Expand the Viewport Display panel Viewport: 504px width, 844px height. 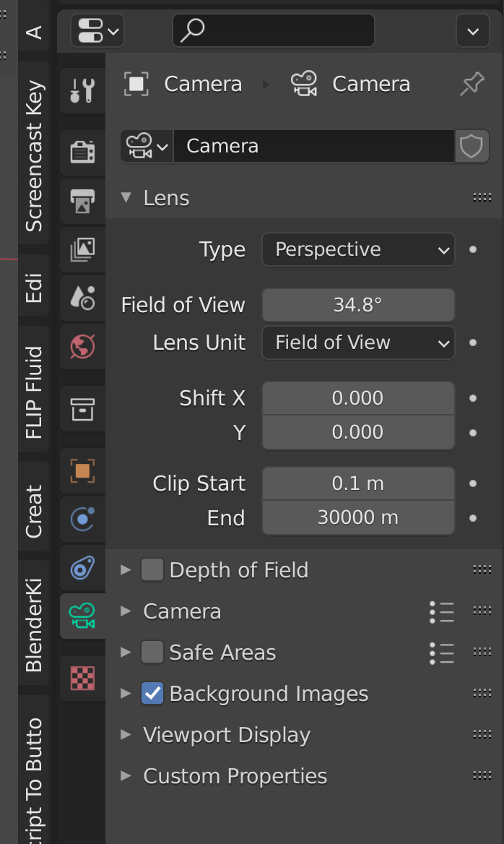tap(227, 735)
